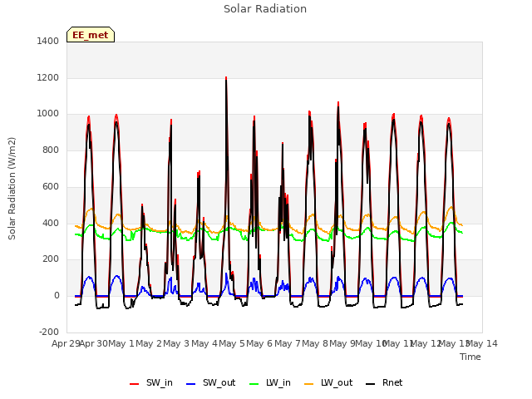
Task: Click the -200 y-axis tick label
Action: (49, 332)
